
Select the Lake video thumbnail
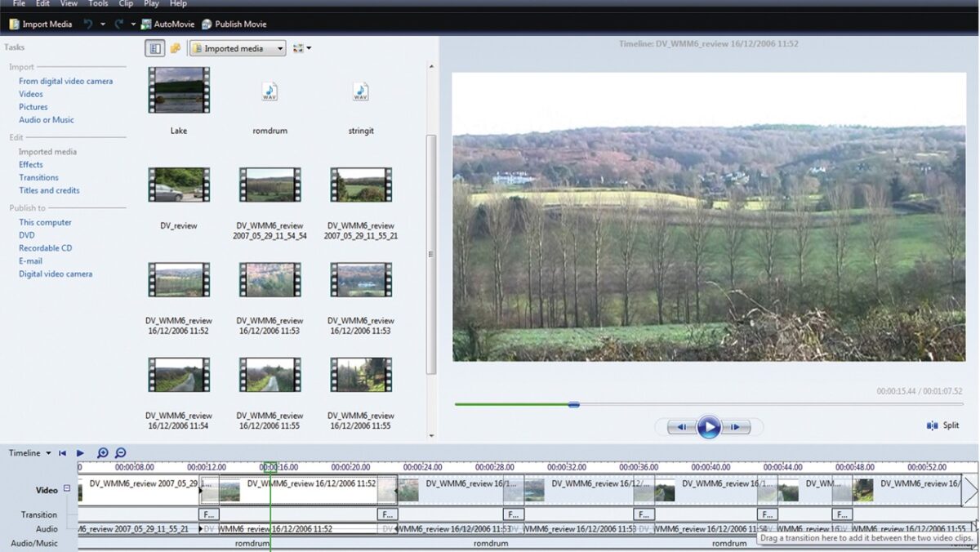[179, 90]
